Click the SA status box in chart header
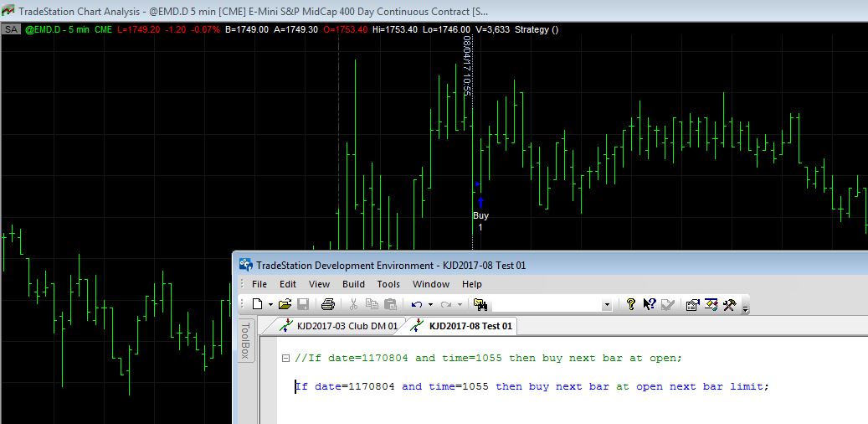The width and height of the screenshot is (868, 424). click(x=11, y=29)
